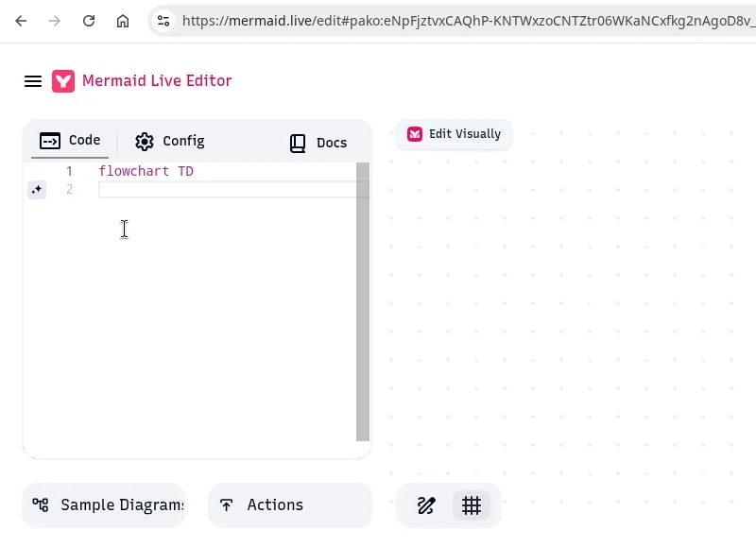Toggle the grid background button
The height and width of the screenshot is (547, 756).
tap(472, 505)
